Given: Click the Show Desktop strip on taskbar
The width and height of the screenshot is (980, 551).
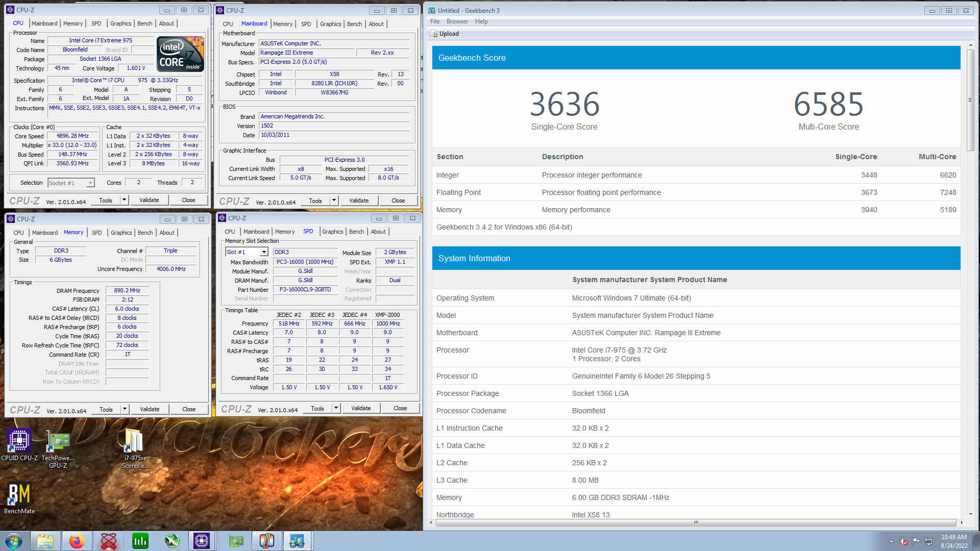Looking at the screenshot, I should (976, 541).
